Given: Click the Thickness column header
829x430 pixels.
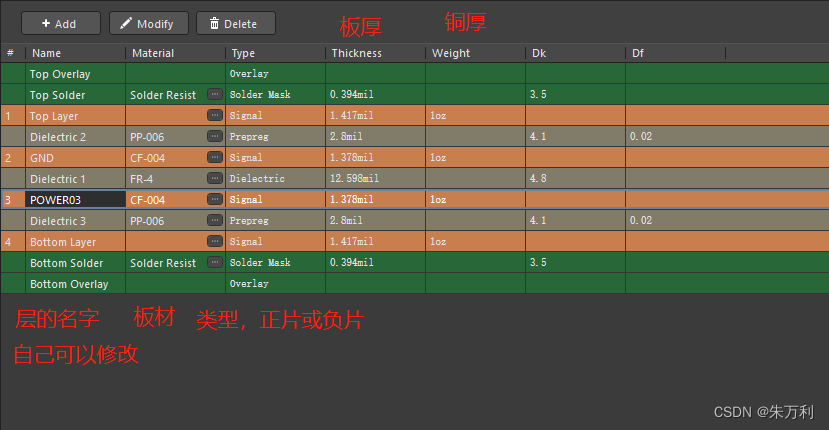Looking at the screenshot, I should coord(375,53).
